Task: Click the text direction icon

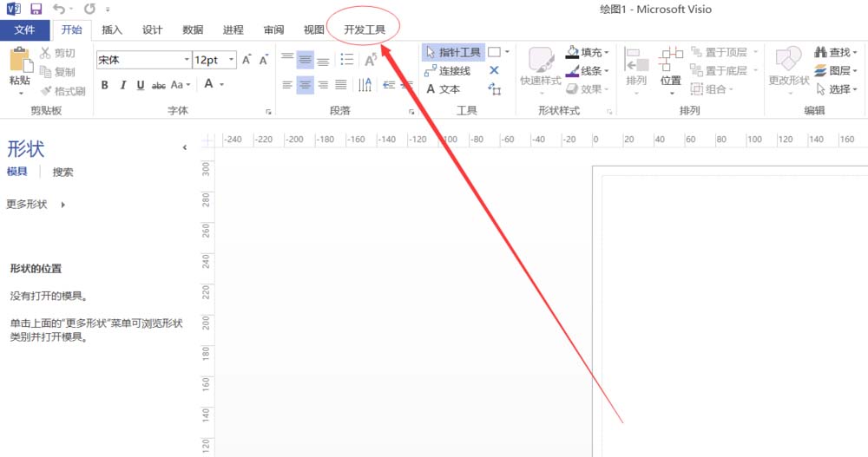Action: pos(365,85)
